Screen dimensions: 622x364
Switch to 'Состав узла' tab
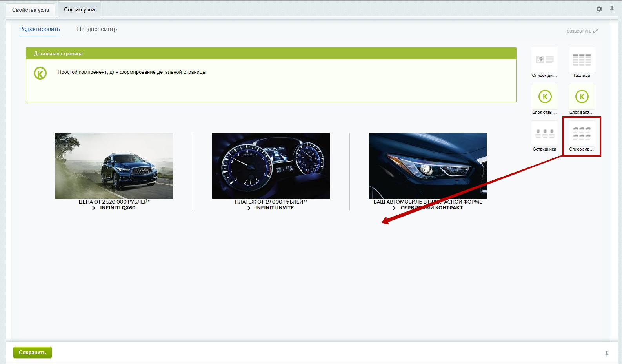click(79, 9)
